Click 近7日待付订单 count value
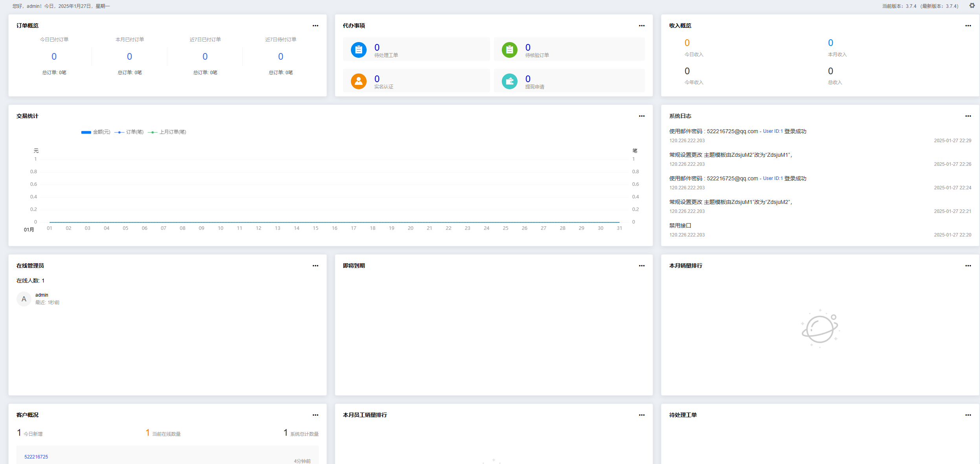980x464 pixels. [x=281, y=57]
